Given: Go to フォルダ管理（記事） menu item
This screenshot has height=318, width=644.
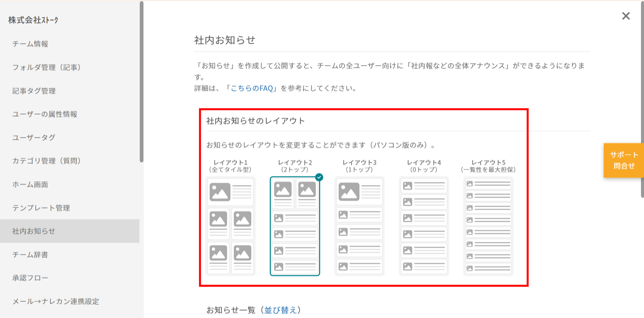Looking at the screenshot, I should coord(46,67).
